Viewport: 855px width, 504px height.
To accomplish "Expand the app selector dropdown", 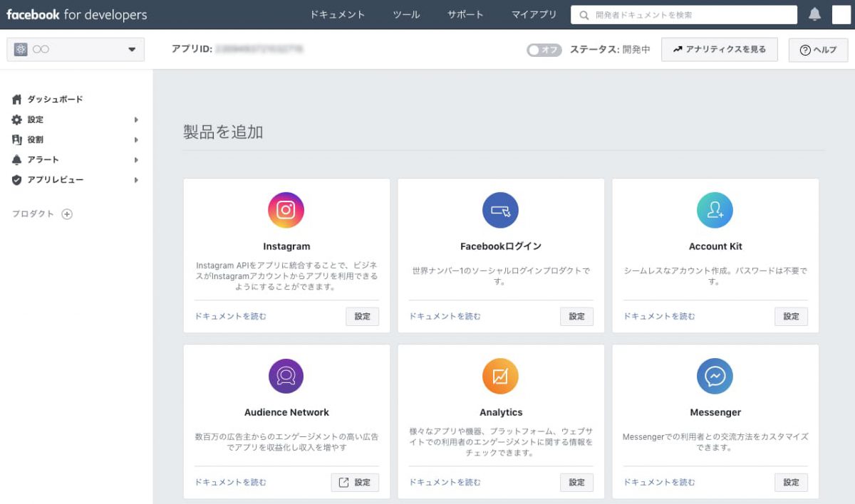I will 131,49.
